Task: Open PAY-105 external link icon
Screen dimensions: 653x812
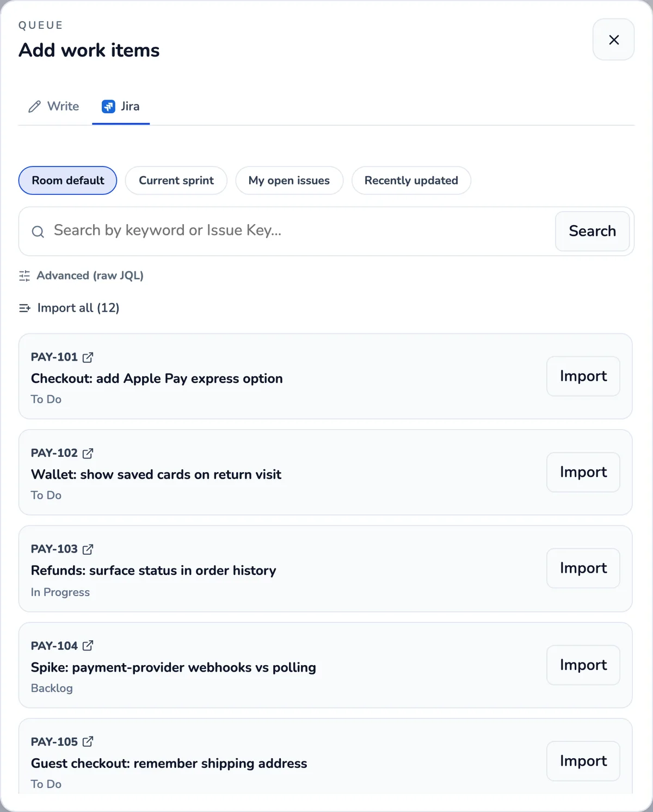Action: point(88,741)
